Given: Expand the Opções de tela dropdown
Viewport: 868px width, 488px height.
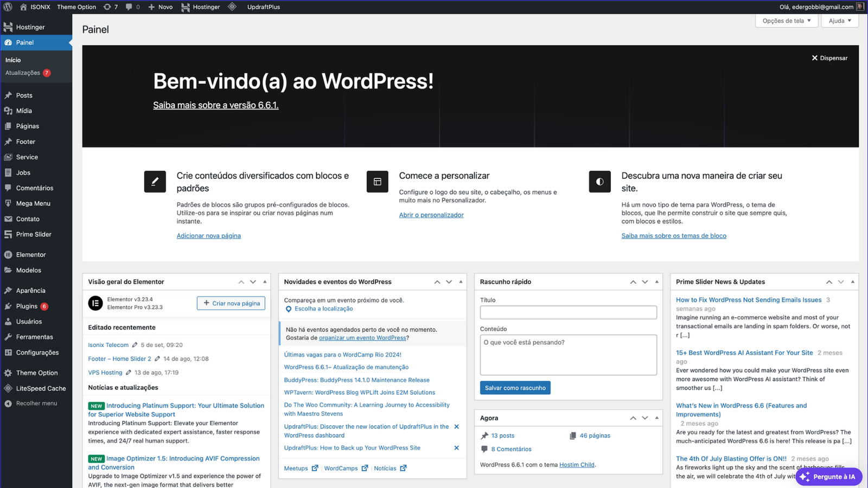Looking at the screenshot, I should coord(786,21).
